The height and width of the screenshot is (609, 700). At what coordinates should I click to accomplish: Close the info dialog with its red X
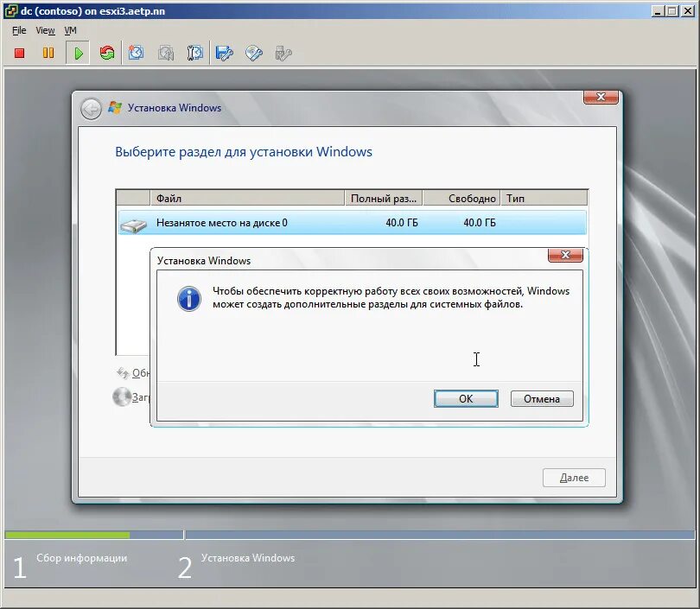click(x=566, y=255)
